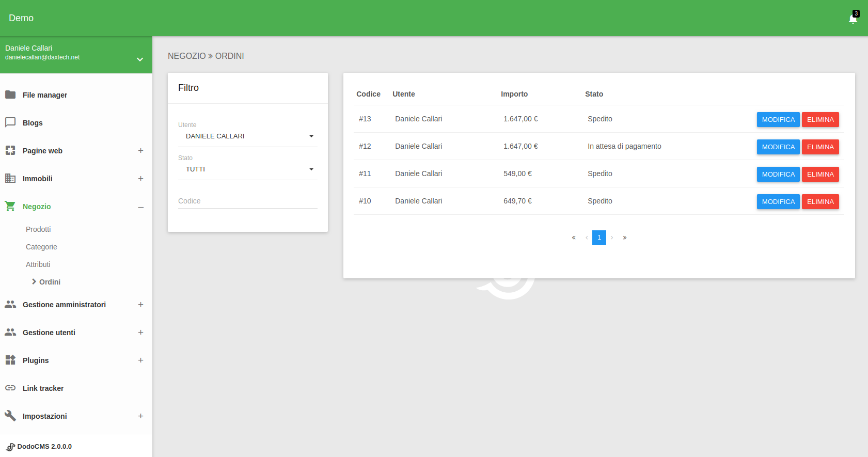Click the NEGOZIO breadcrumb text
The image size is (868, 457).
(x=186, y=56)
